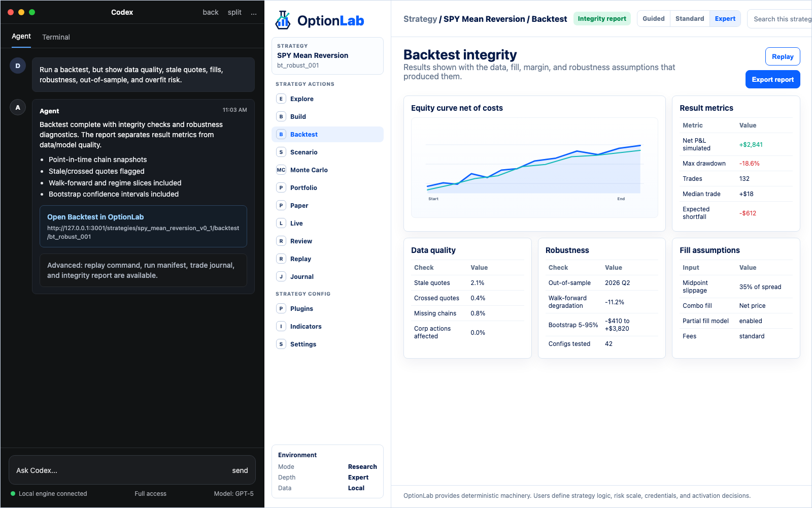Click the Search this strategy field

(x=780, y=19)
